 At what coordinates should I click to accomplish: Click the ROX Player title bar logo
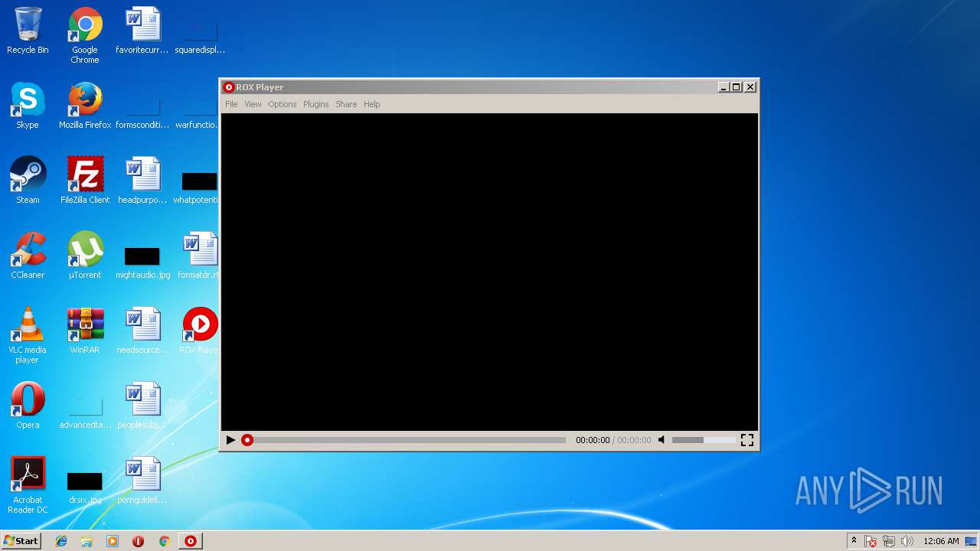tap(228, 87)
